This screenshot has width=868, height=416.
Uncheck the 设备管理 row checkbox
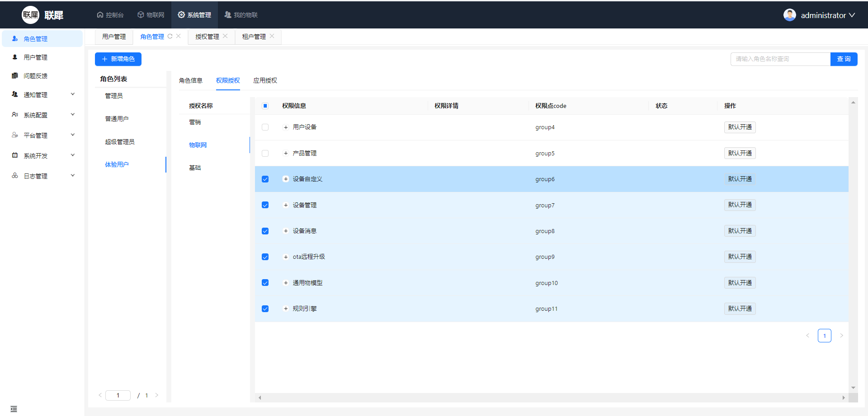[x=265, y=205]
